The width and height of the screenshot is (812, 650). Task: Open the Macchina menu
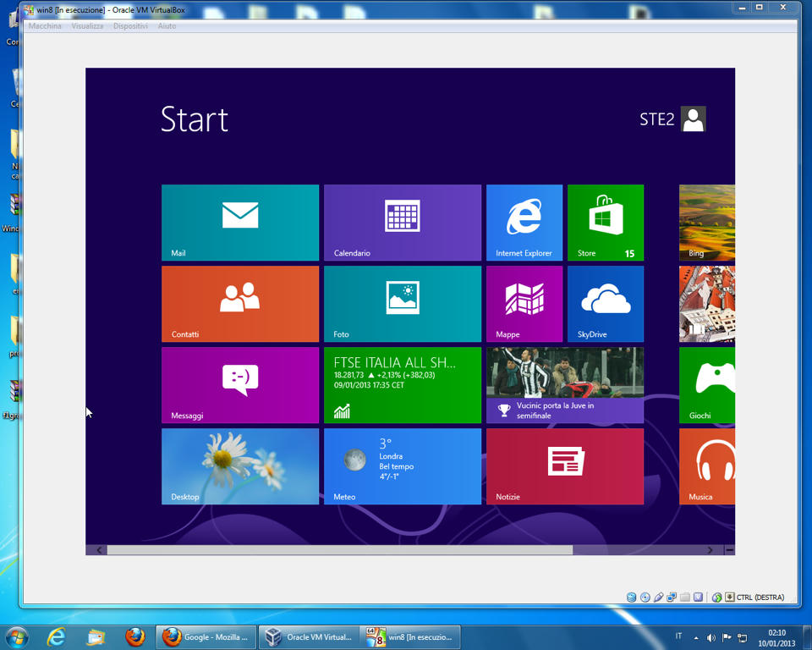click(x=45, y=26)
